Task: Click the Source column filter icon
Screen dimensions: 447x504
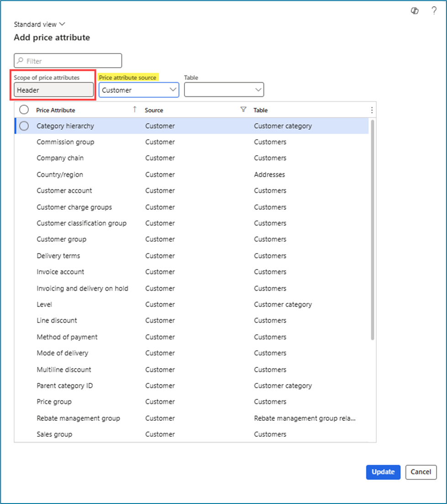Action: (x=243, y=110)
